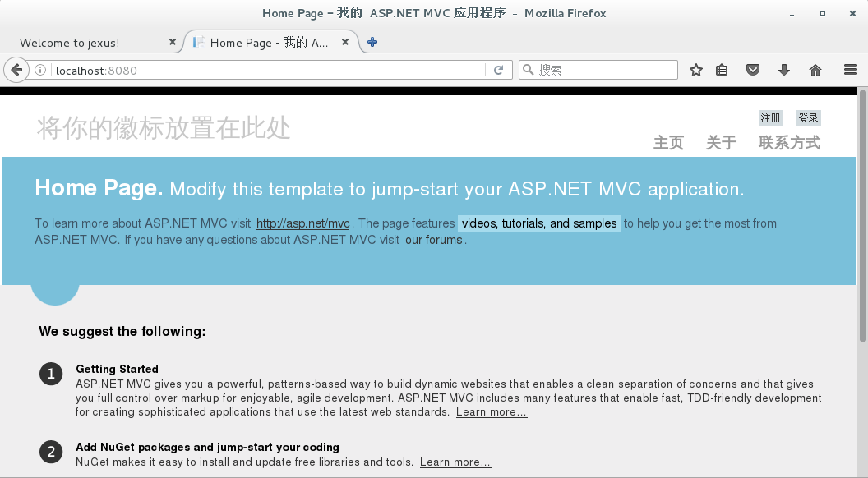The image size is (868, 478).
Task: Open a new tab with plus icon
Action: (x=372, y=42)
